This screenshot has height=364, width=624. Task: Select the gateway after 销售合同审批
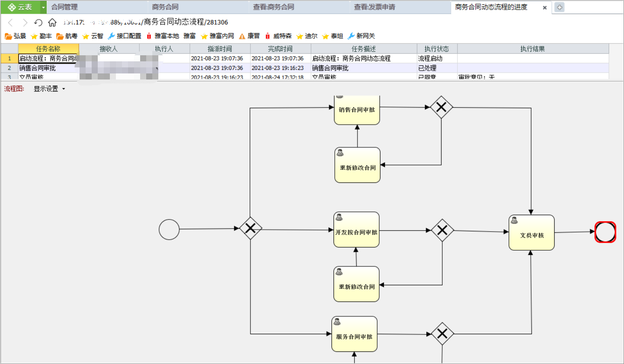click(441, 107)
